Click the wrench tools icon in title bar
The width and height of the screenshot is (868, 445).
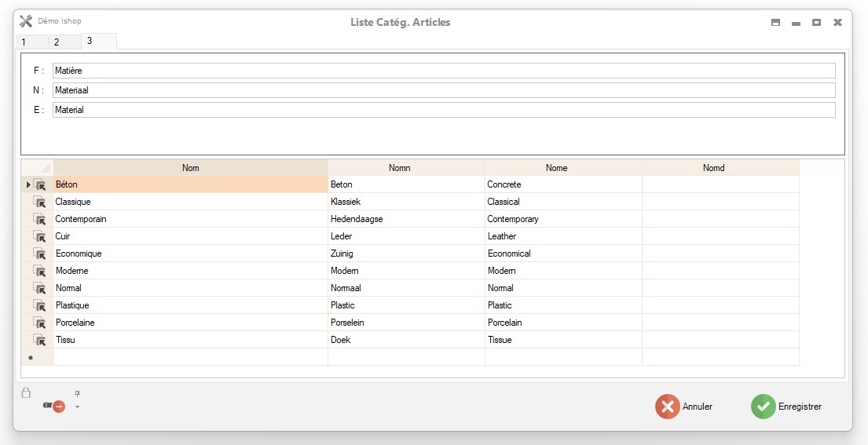(x=26, y=21)
